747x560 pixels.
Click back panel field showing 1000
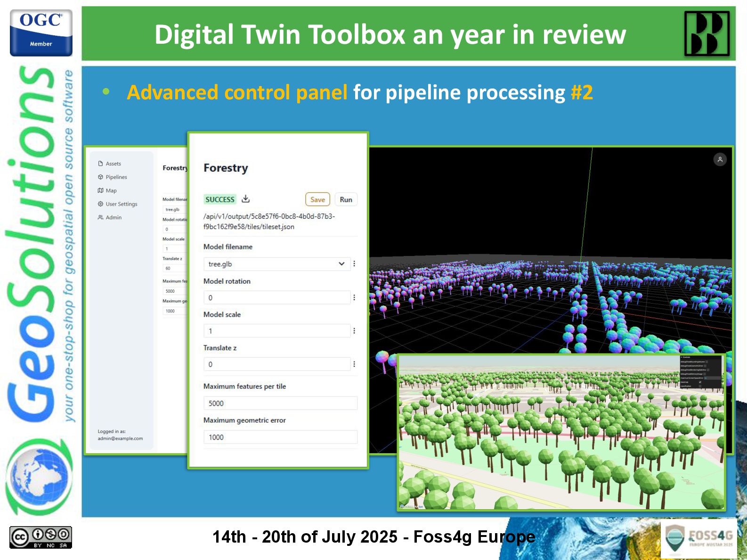pyautogui.click(x=175, y=311)
